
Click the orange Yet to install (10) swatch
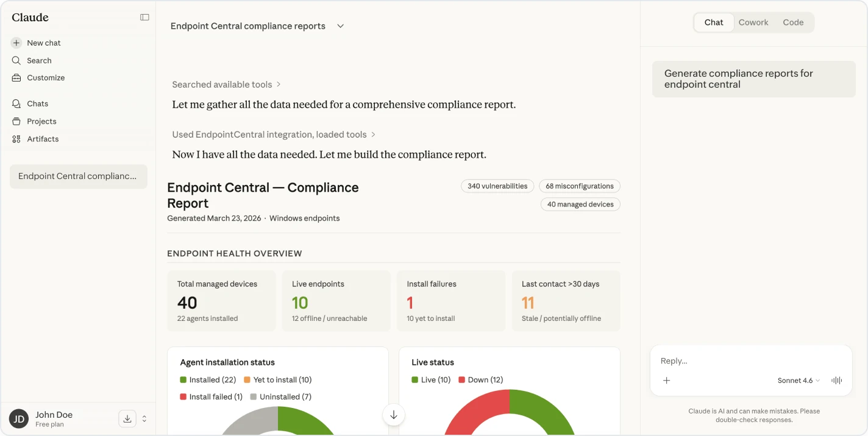pos(247,380)
